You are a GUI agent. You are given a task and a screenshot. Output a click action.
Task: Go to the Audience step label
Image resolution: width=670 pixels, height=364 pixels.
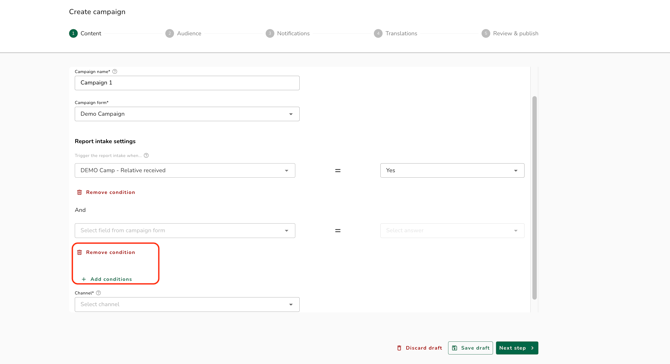[x=189, y=33]
